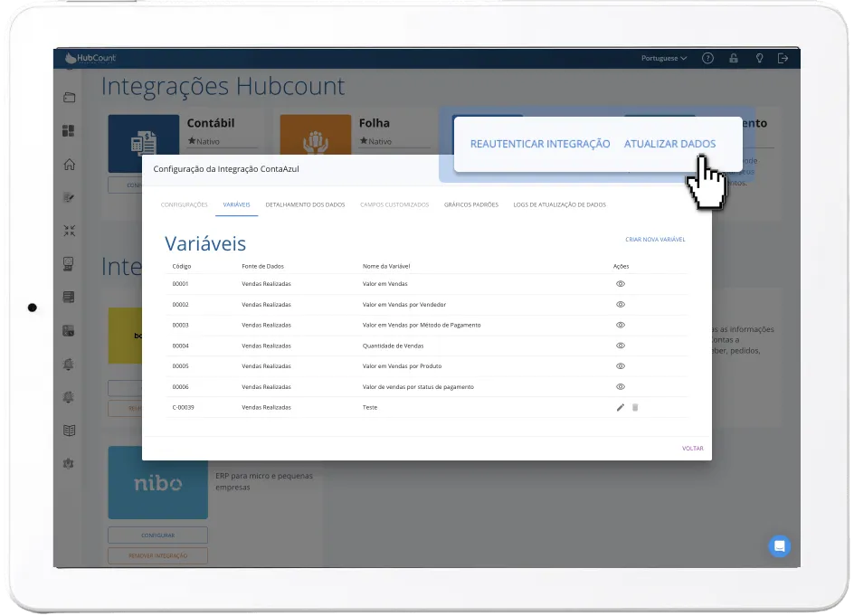Click Criar Nova Variável
The height and width of the screenshot is (616, 854).
(655, 240)
